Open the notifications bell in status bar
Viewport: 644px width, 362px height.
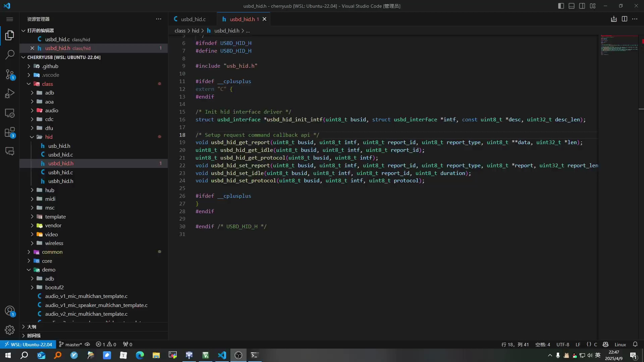tap(635, 344)
